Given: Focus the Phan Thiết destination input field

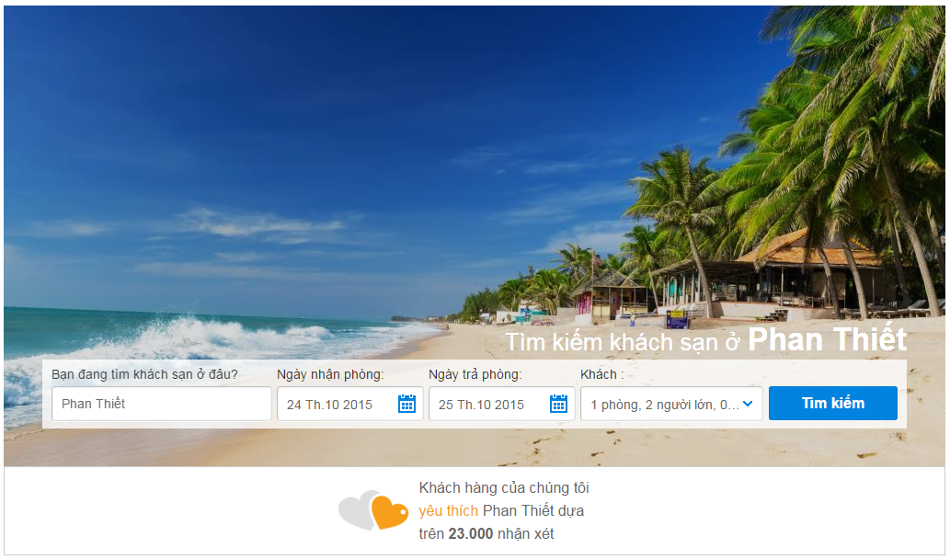Looking at the screenshot, I should pyautogui.click(x=162, y=404).
